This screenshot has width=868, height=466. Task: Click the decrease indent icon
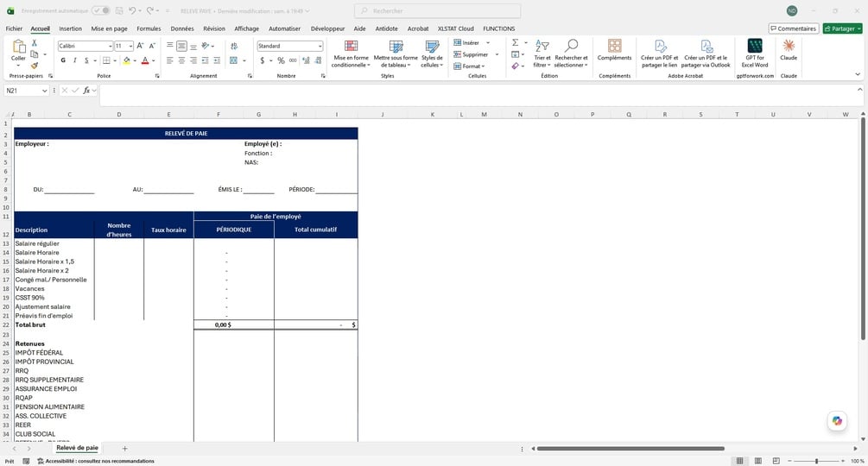click(205, 60)
